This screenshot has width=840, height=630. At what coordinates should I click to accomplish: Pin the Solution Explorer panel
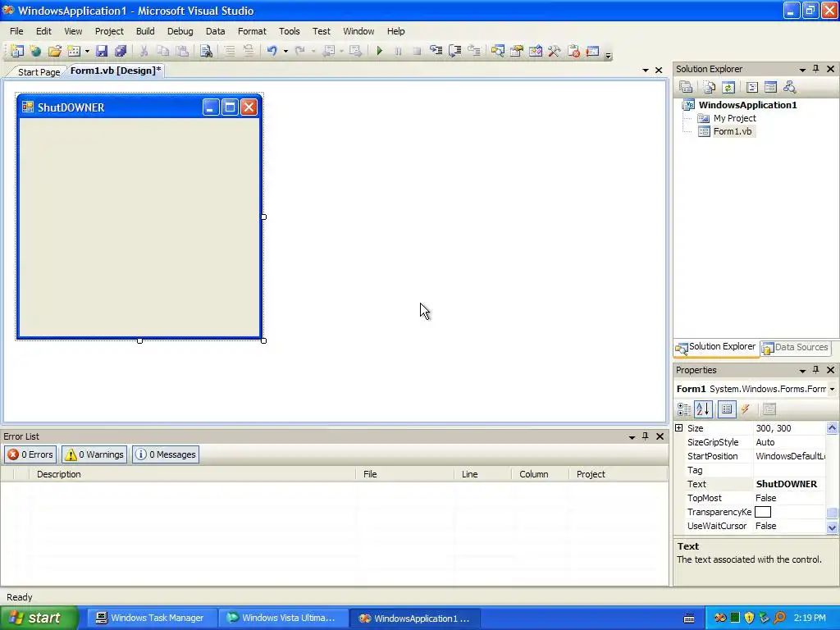point(816,69)
